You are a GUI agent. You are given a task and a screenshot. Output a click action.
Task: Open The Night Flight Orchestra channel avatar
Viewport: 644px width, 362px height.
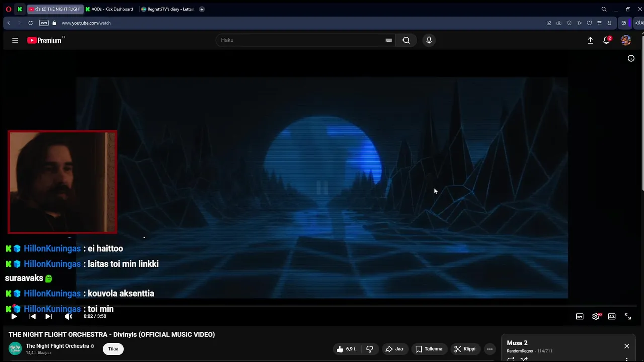pyautogui.click(x=15, y=348)
